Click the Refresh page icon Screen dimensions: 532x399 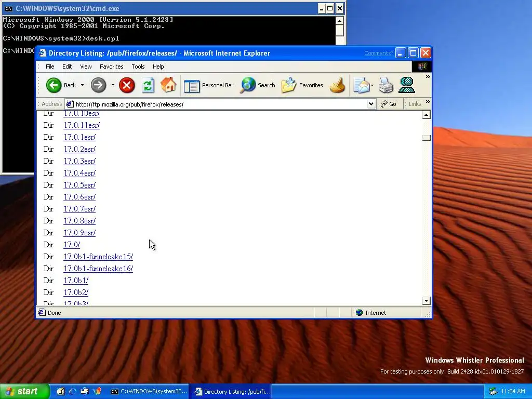tap(148, 85)
